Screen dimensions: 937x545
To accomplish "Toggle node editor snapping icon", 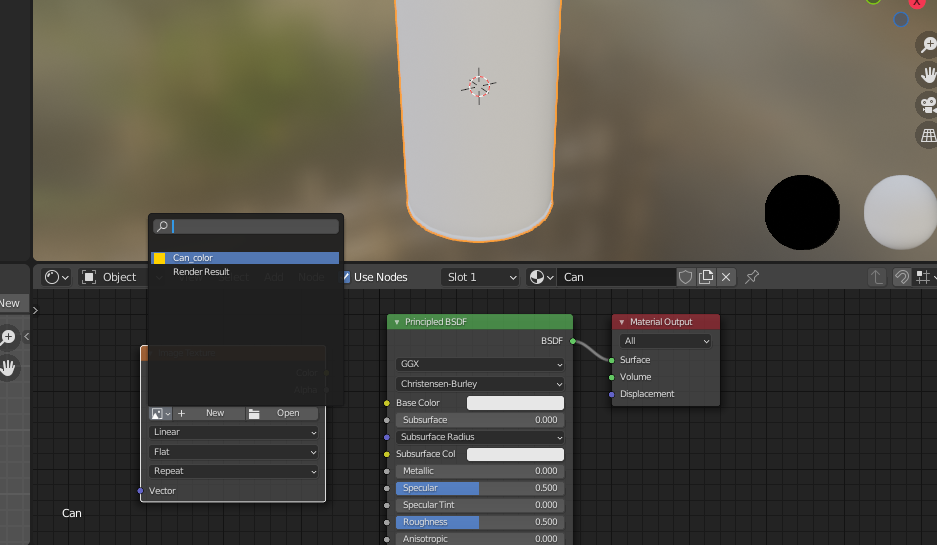I will pos(902,277).
